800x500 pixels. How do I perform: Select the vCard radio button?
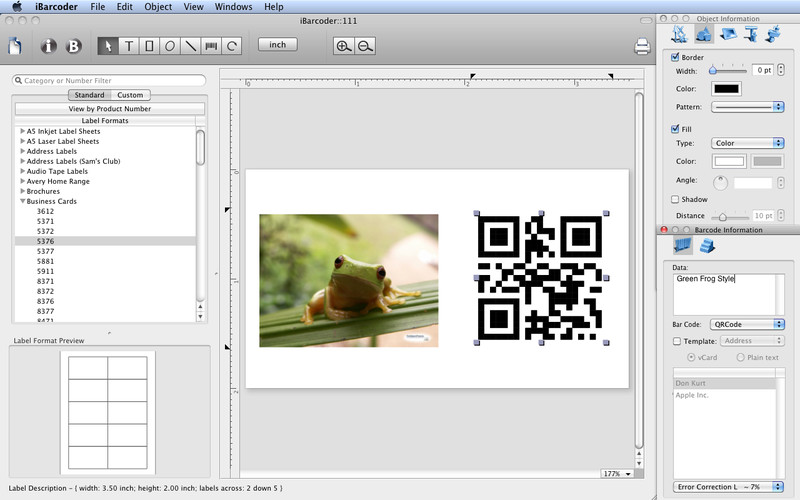click(691, 357)
